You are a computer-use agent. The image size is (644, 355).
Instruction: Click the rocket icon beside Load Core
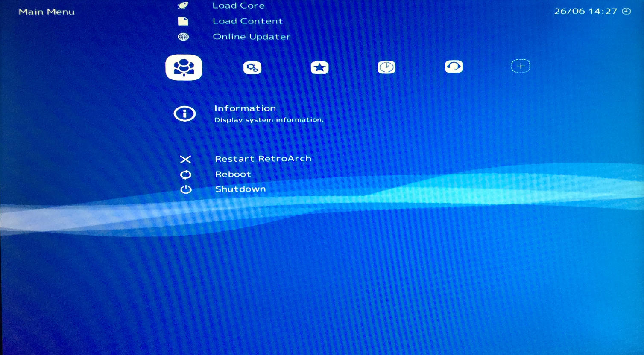(x=183, y=6)
